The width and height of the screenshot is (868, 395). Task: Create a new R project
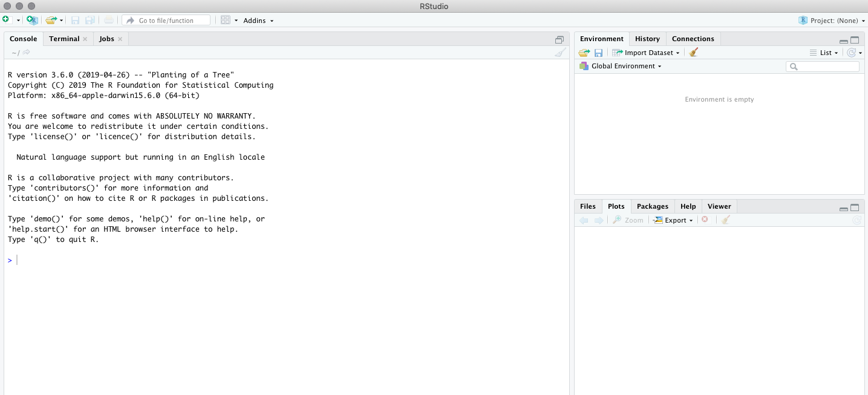(32, 20)
